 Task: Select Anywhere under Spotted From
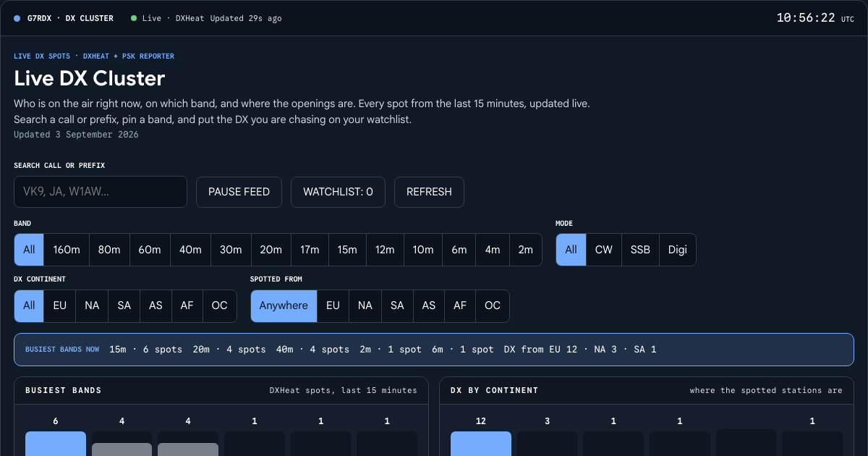[x=284, y=305]
